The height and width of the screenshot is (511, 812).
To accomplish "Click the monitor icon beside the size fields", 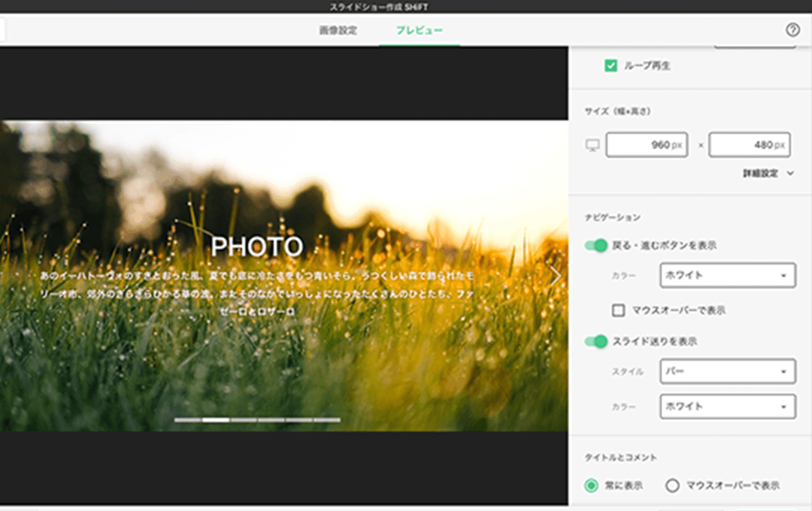I will pyautogui.click(x=592, y=146).
